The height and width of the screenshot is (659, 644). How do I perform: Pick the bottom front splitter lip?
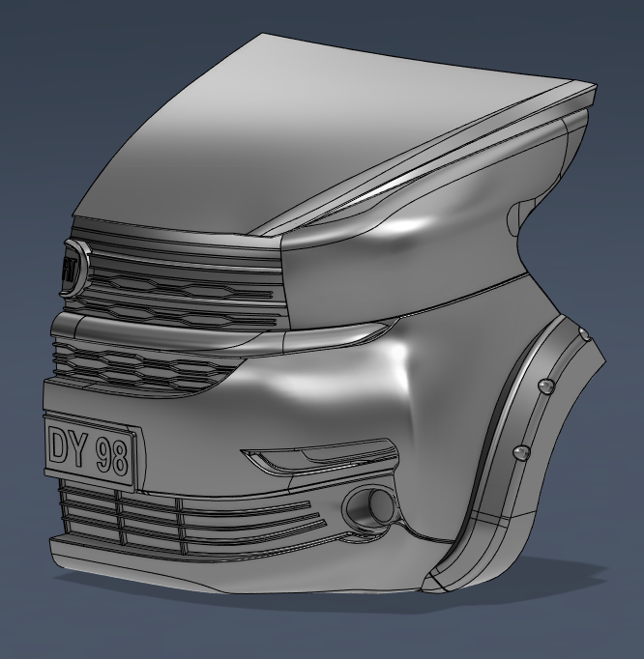coord(242,572)
